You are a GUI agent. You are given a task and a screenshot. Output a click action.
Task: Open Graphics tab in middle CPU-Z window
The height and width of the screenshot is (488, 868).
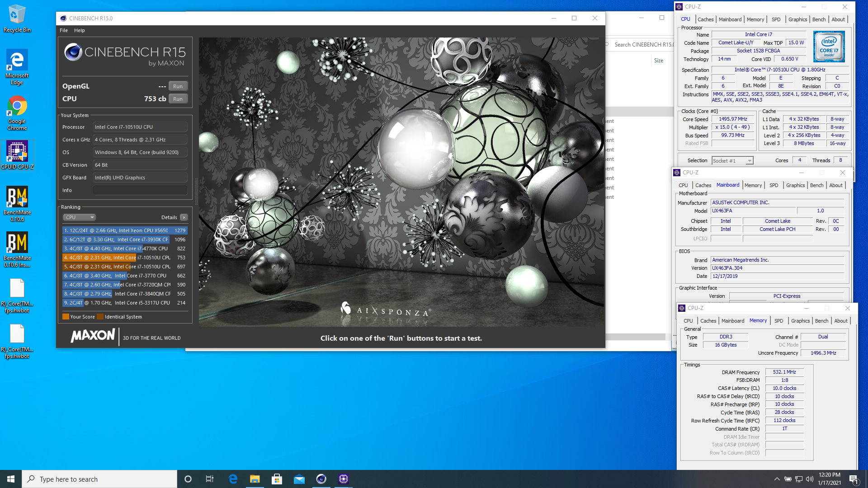(796, 185)
